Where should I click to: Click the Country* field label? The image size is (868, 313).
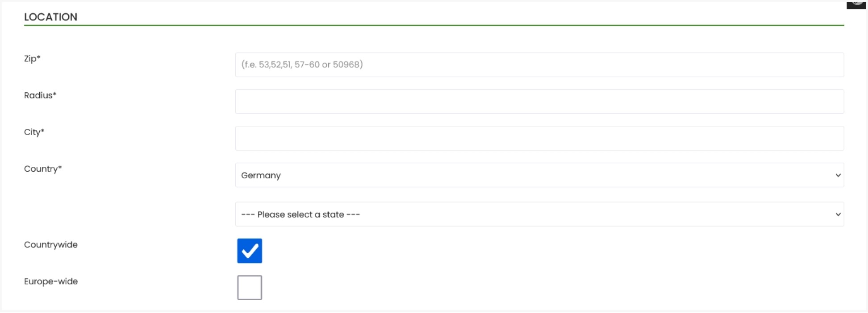[x=43, y=169]
